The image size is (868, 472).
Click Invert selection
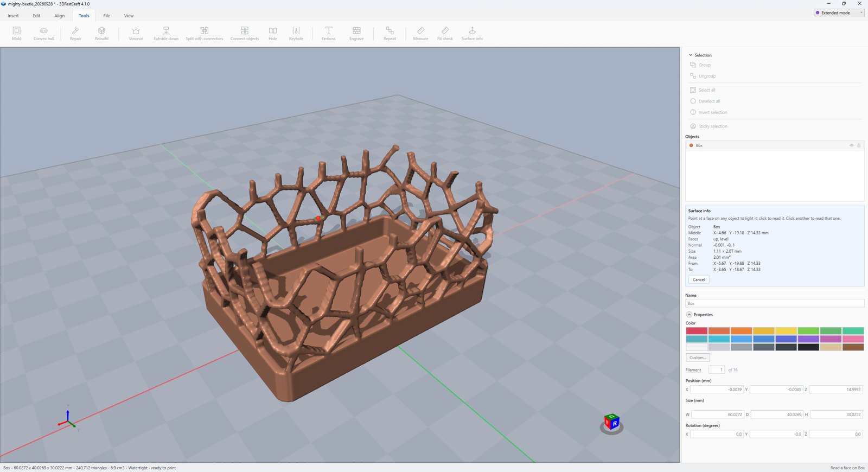(709, 112)
